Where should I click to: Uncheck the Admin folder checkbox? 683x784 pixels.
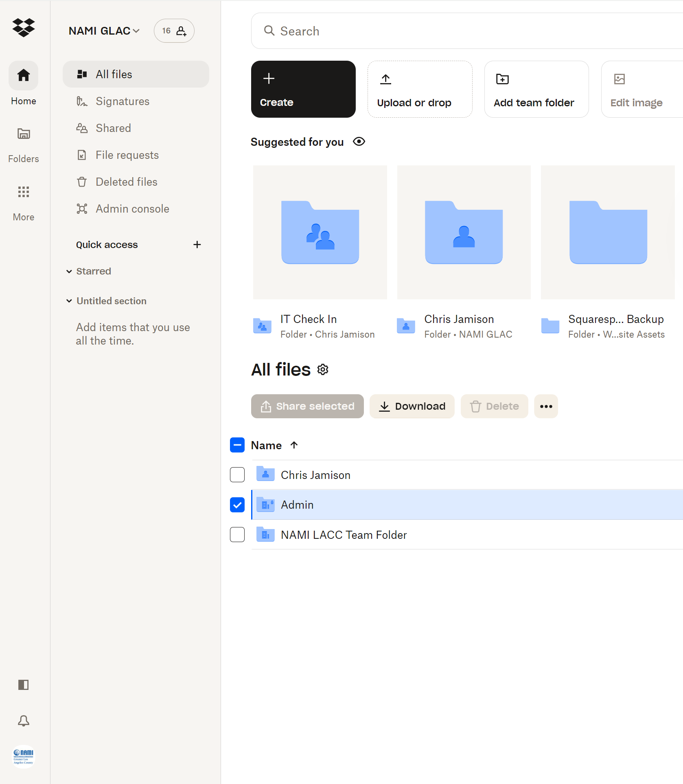point(237,505)
